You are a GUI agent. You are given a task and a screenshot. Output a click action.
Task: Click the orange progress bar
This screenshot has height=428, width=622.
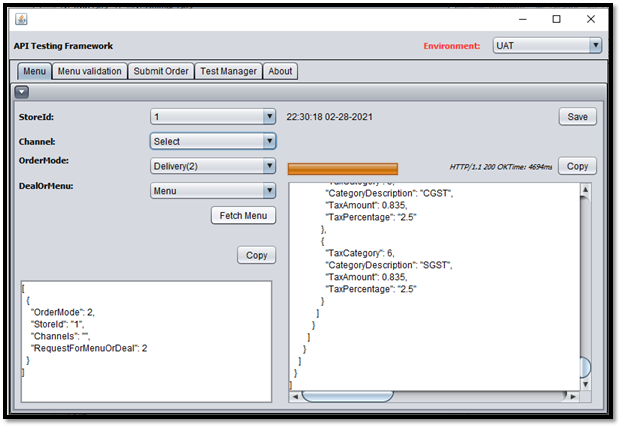pos(343,169)
